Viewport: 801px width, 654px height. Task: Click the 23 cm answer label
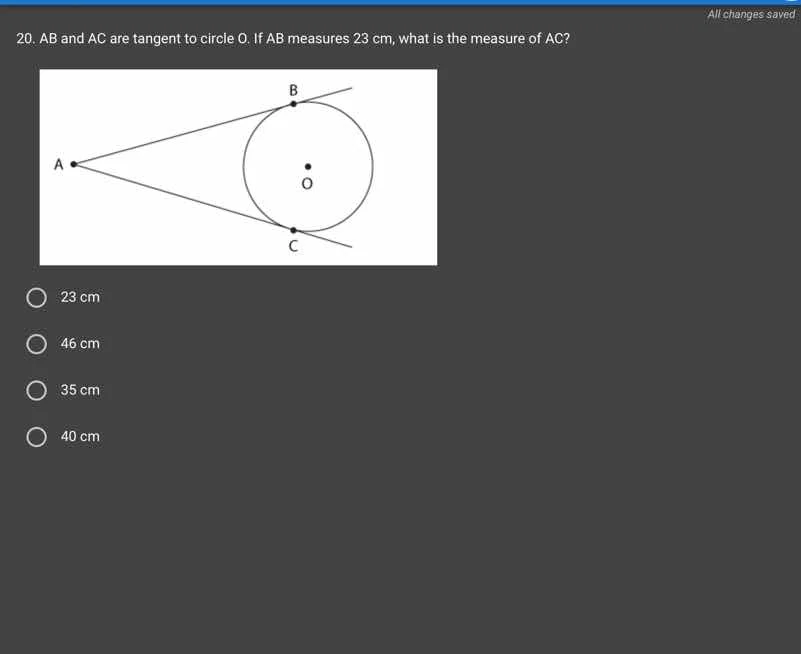pos(79,296)
